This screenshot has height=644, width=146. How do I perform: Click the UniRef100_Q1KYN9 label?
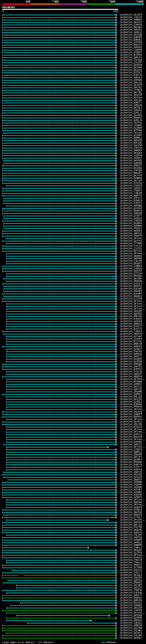click(131, 628)
